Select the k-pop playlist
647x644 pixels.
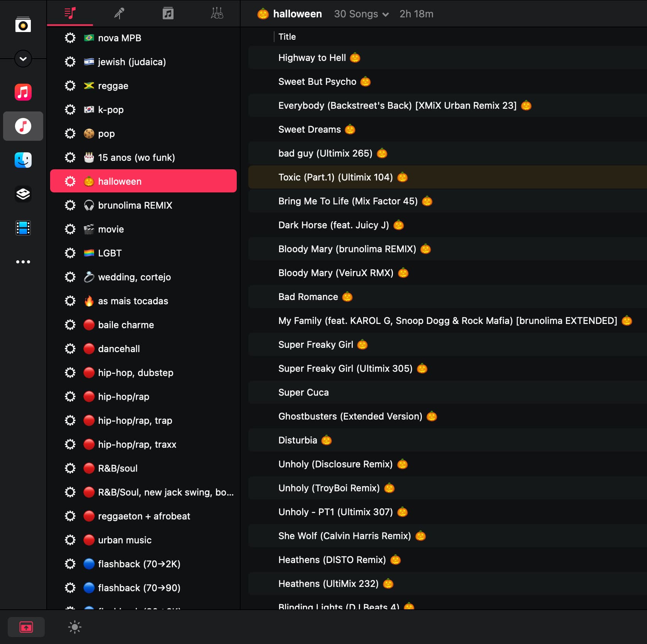[111, 110]
